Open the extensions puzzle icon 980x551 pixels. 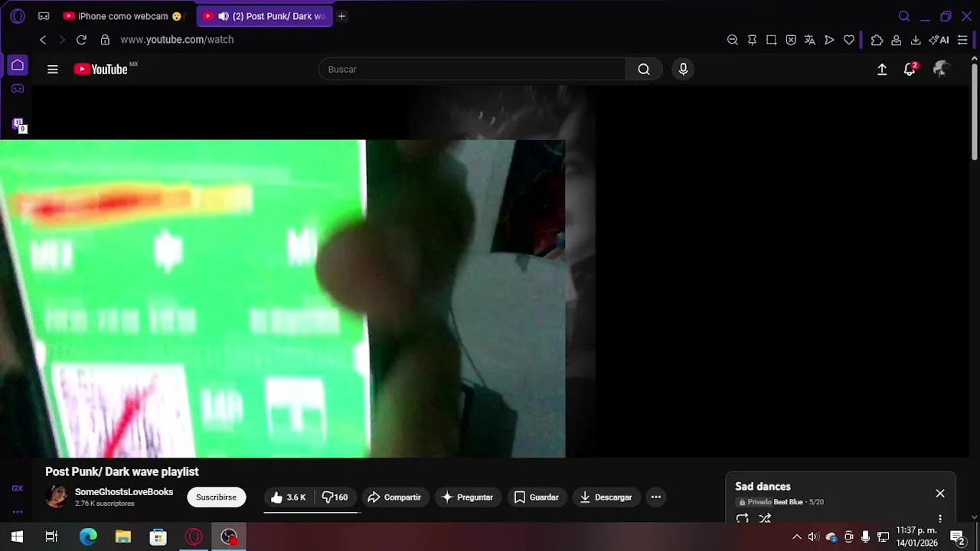(877, 40)
